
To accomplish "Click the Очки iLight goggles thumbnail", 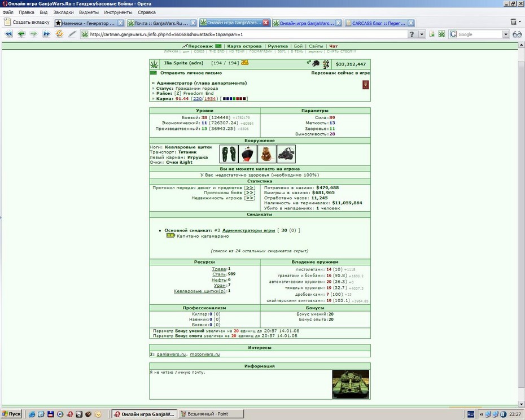I will point(286,154).
